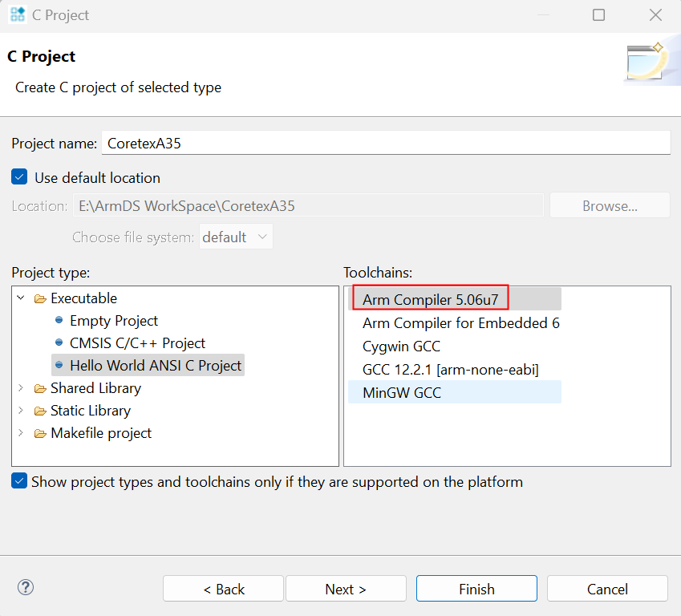Click the Shared Library folder icon

(40, 388)
